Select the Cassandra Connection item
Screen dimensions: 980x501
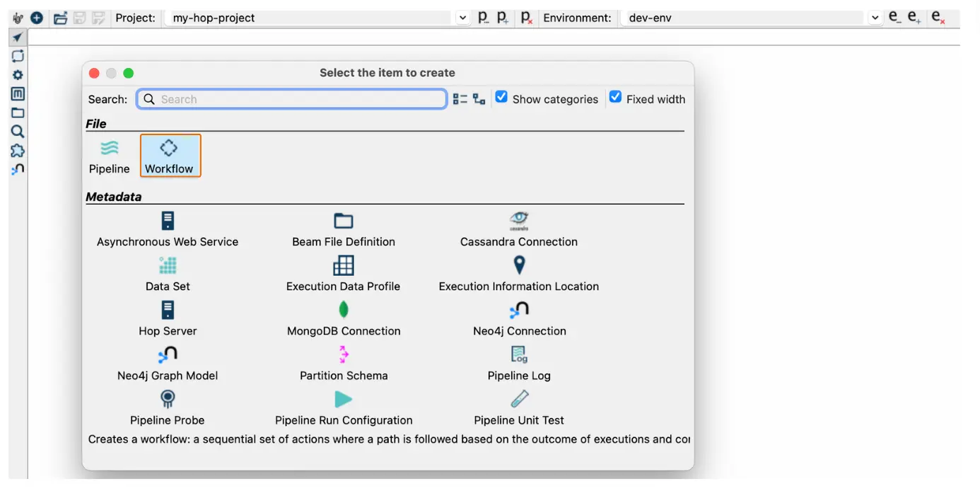pos(519,230)
